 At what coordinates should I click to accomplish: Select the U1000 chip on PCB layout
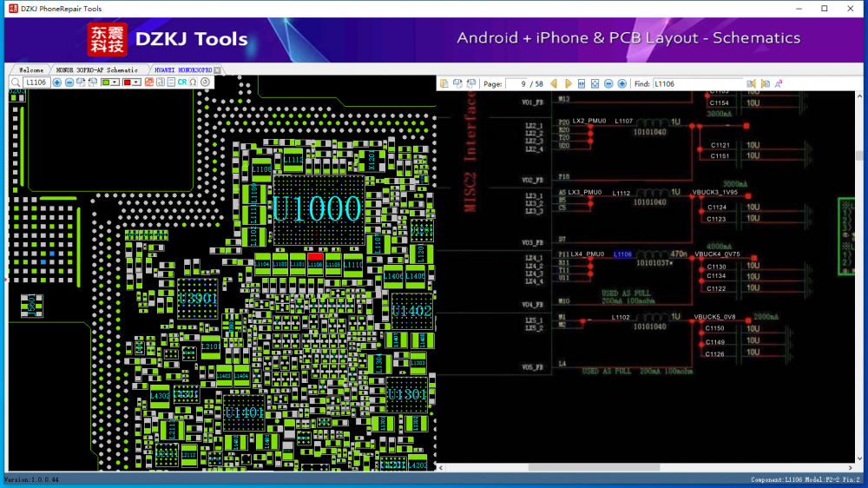point(317,209)
